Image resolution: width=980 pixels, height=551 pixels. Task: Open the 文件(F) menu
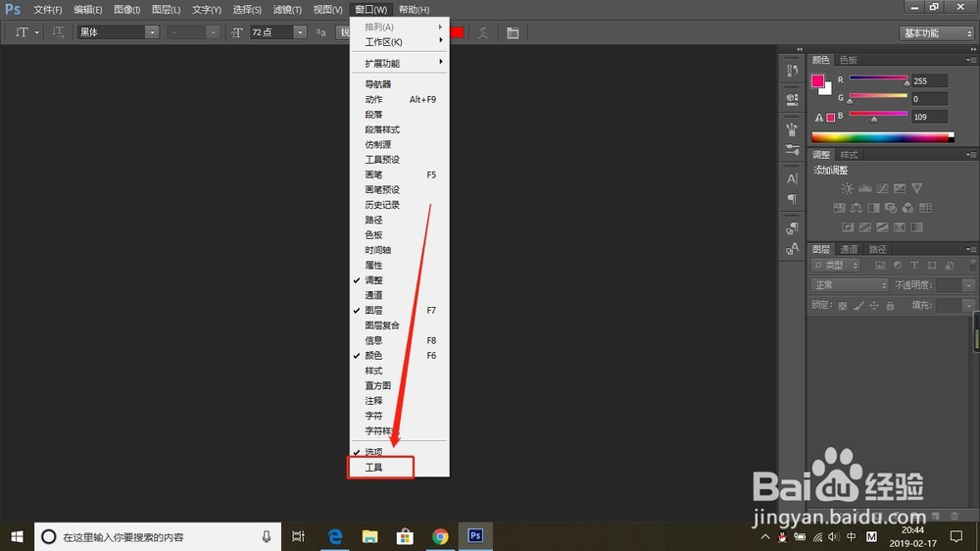click(47, 10)
